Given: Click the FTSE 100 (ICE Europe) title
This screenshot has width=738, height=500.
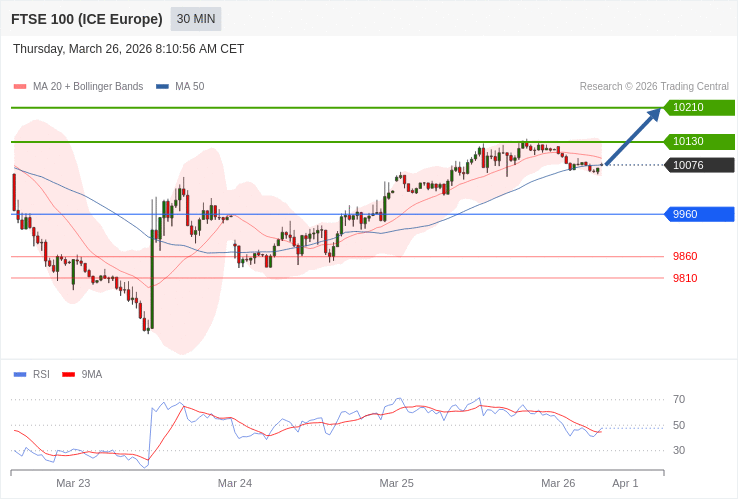Looking at the screenshot, I should (x=87, y=19).
